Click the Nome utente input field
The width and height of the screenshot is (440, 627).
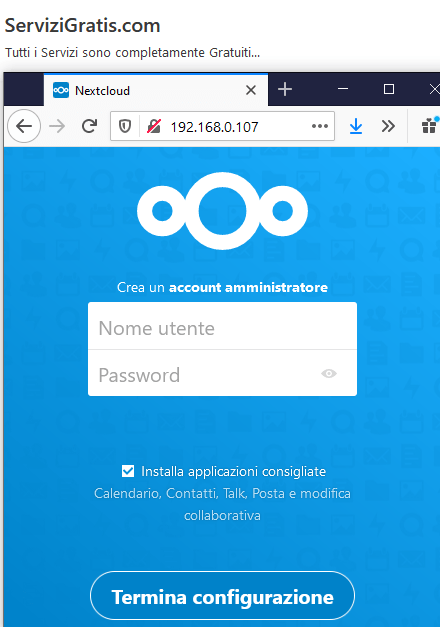[222, 326]
